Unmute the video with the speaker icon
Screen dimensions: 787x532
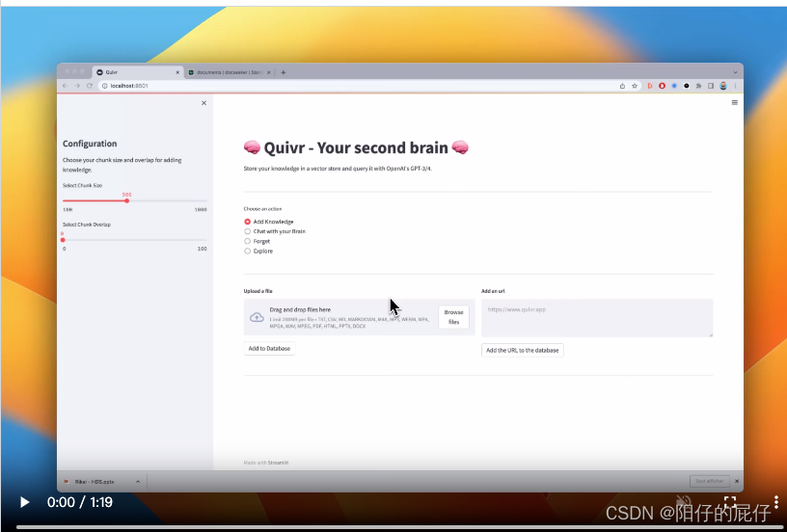[683, 501]
